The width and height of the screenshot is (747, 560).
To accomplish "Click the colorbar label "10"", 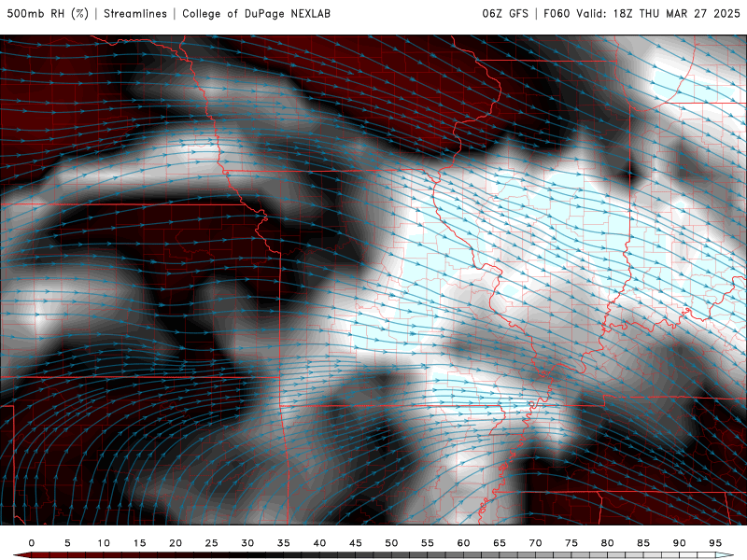I will tap(104, 543).
